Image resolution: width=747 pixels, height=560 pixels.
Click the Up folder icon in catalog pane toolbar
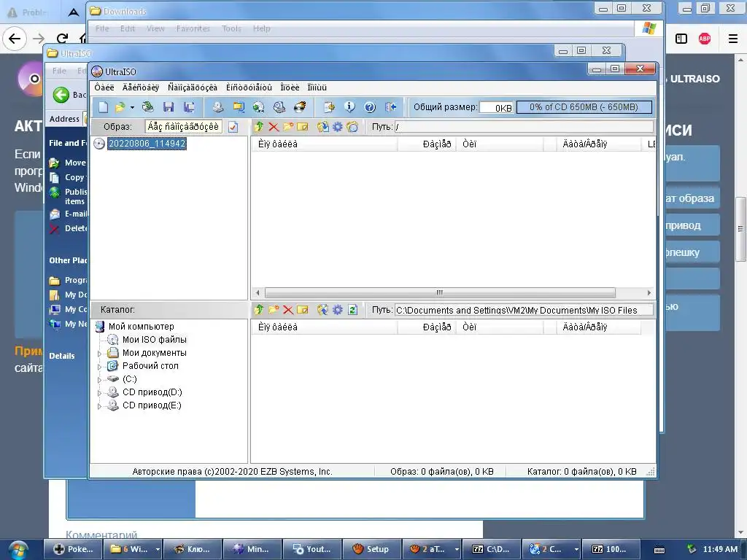[259, 310]
